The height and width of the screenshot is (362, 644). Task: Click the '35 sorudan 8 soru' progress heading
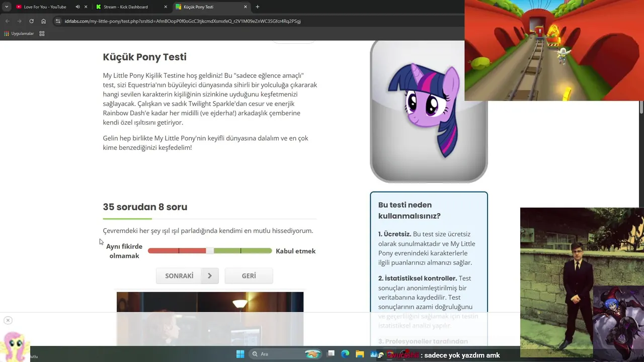click(145, 207)
